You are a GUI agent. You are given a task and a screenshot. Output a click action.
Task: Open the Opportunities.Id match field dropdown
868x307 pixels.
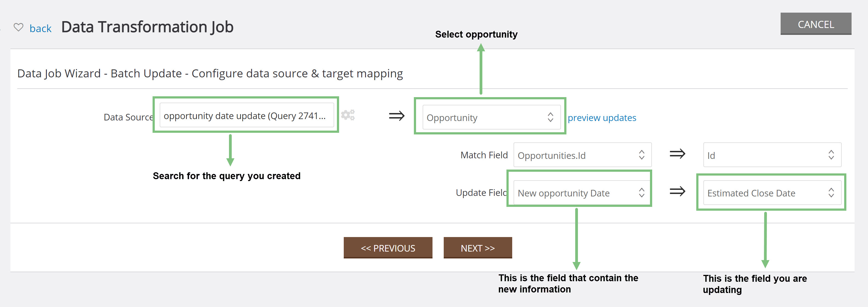pyautogui.click(x=582, y=155)
